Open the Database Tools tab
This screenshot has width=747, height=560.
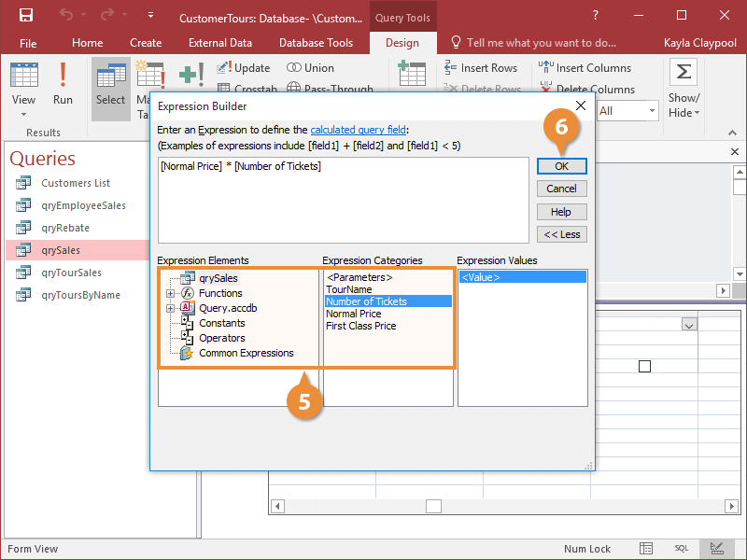[x=316, y=43]
